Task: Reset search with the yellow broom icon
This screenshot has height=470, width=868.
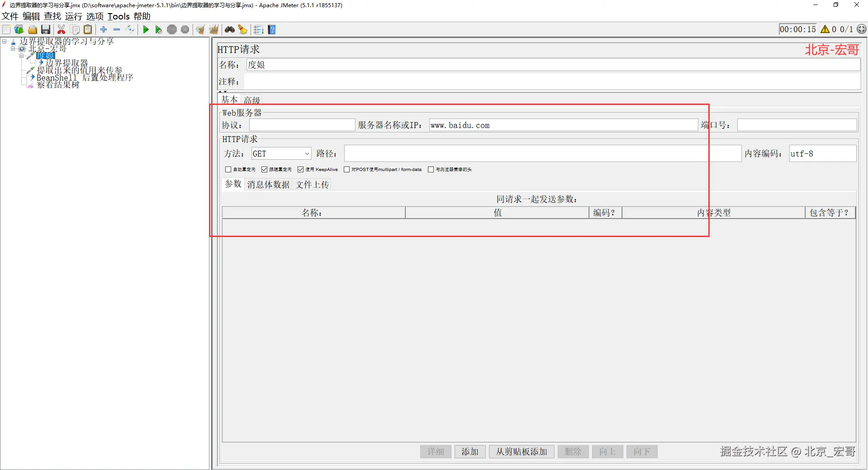Action: 243,30
